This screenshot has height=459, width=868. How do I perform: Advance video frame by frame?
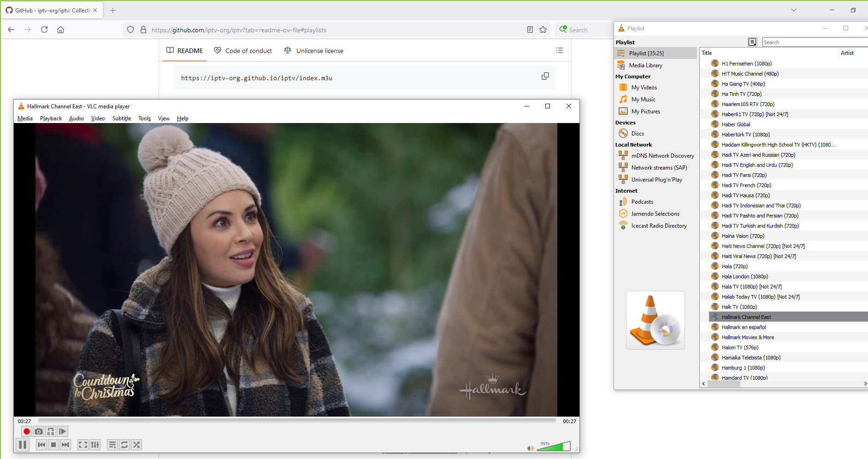(x=63, y=431)
